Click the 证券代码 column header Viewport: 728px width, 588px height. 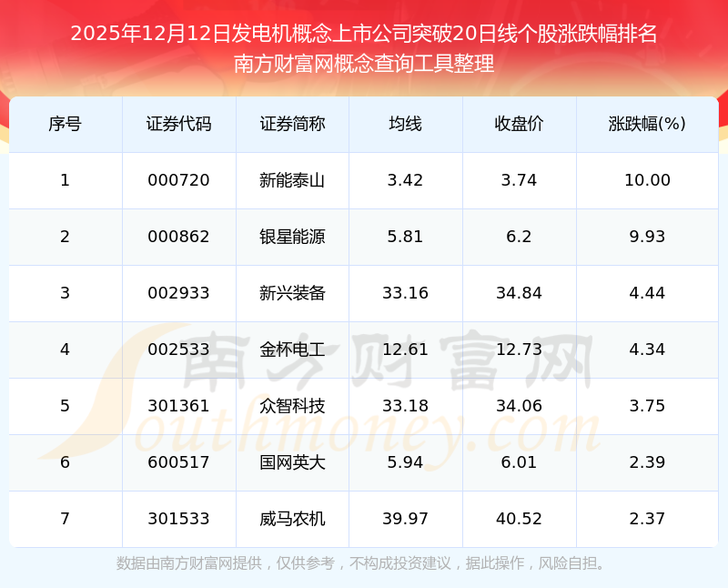pyautogui.click(x=178, y=124)
